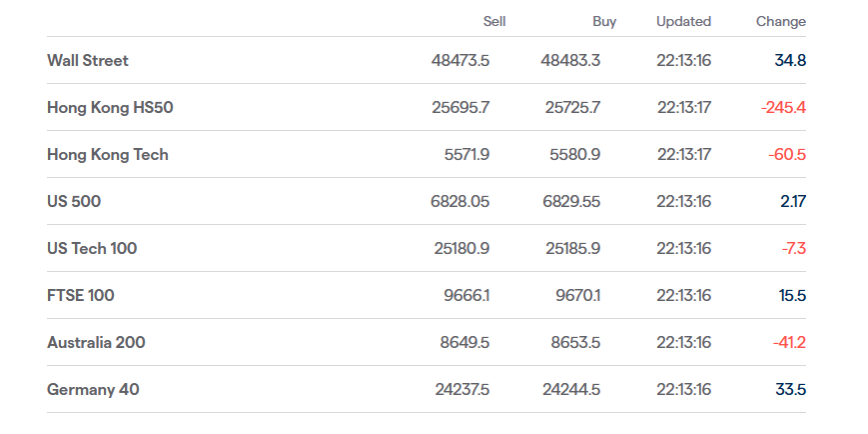Click the Updated column header
This screenshot has height=434, width=868.
click(x=683, y=22)
